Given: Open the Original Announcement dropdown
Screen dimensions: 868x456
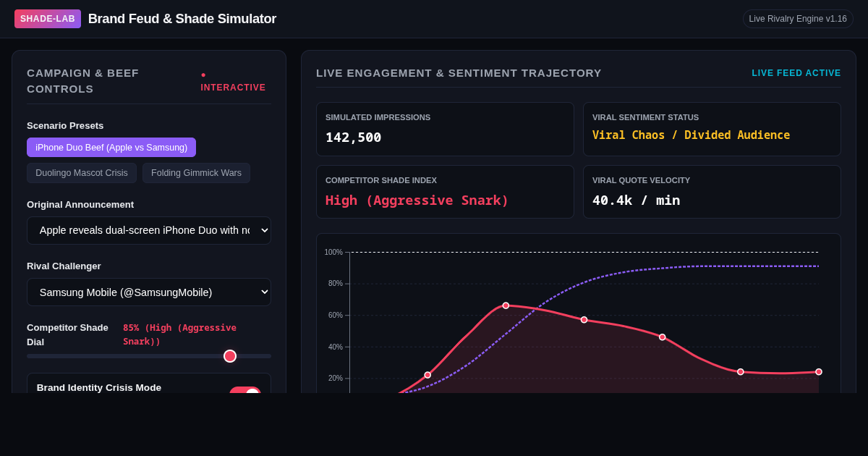Looking at the screenshot, I should 149,230.
